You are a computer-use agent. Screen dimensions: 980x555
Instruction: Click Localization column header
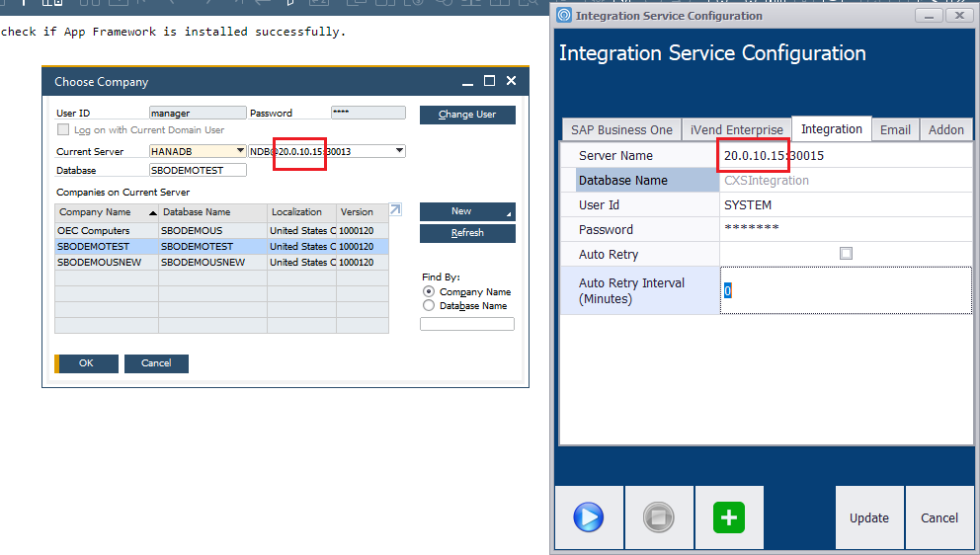302,212
